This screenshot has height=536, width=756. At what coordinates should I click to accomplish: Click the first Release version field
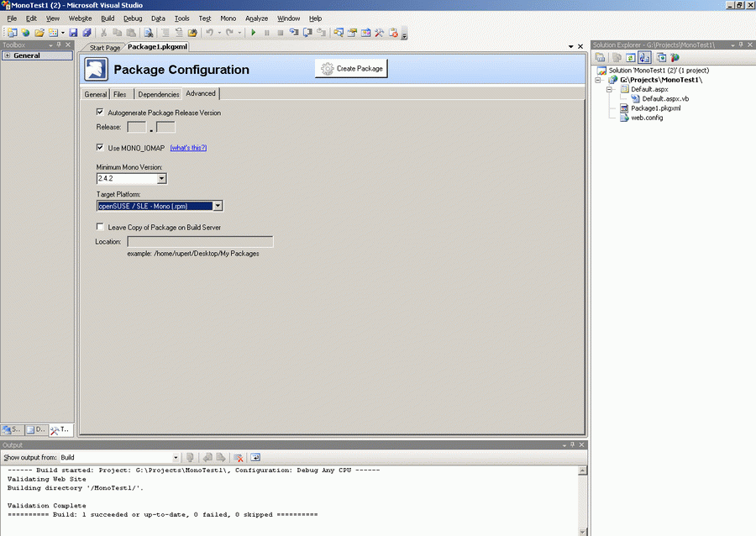136,127
